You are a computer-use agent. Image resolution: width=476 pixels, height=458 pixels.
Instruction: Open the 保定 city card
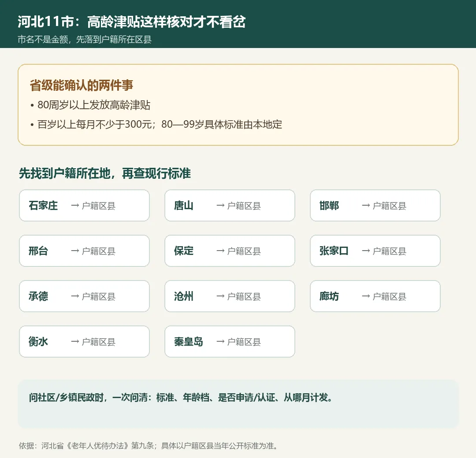pyautogui.click(x=230, y=251)
